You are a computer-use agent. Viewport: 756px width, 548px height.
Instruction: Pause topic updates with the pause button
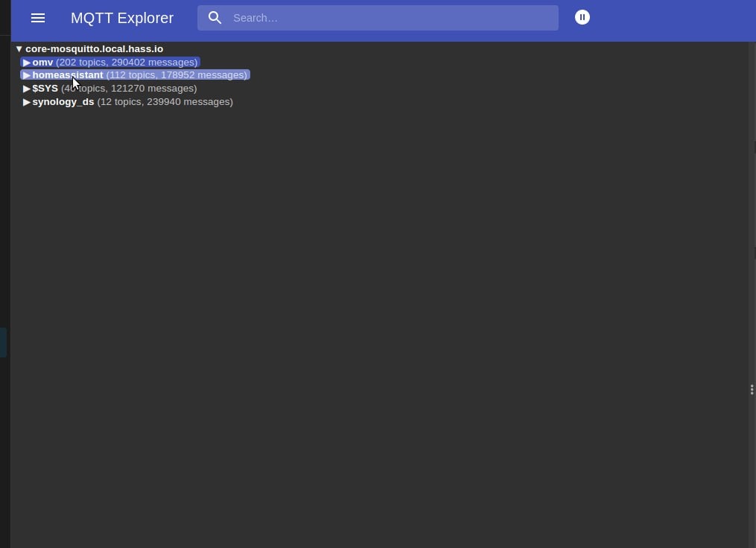click(x=582, y=17)
